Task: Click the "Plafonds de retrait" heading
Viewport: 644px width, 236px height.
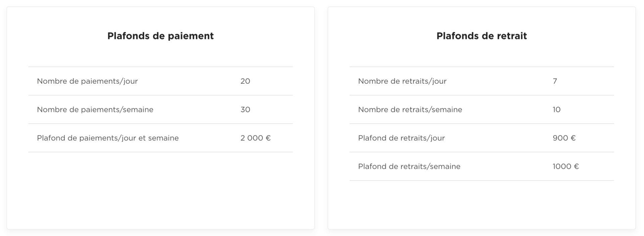Action: click(481, 36)
